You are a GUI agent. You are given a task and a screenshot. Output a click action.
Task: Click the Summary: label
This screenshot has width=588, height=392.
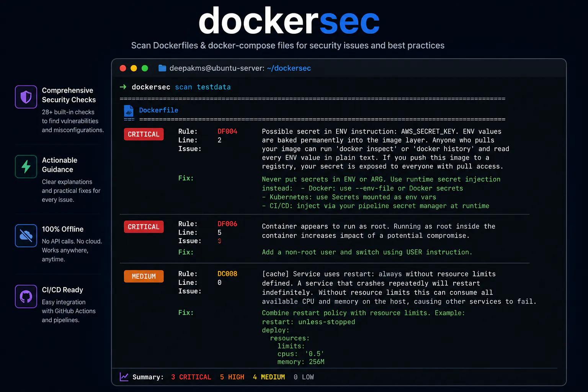pos(148,377)
